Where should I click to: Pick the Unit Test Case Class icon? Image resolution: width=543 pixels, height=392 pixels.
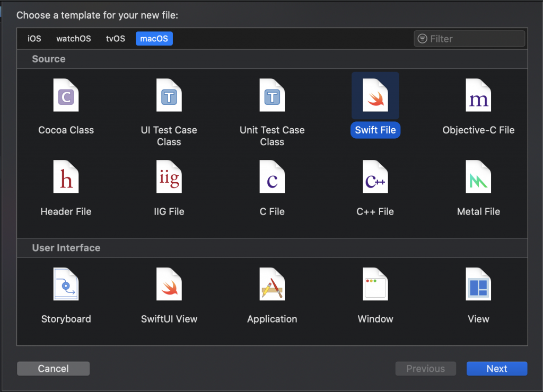(272, 95)
